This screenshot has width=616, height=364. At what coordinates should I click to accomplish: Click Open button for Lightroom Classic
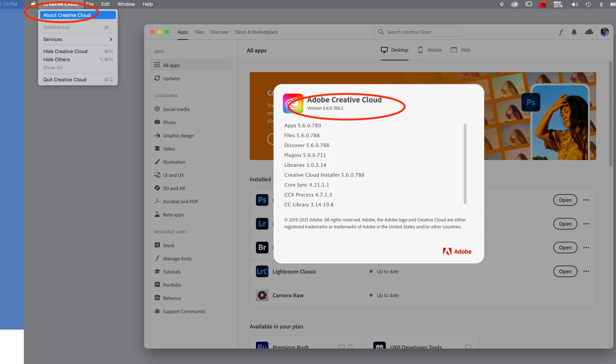(565, 271)
